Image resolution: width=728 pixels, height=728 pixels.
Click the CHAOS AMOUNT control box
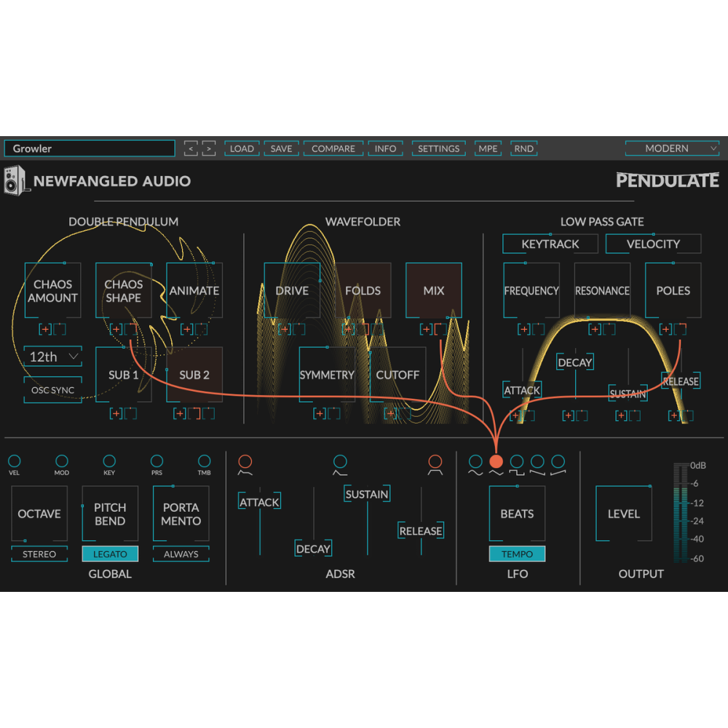coord(53,290)
